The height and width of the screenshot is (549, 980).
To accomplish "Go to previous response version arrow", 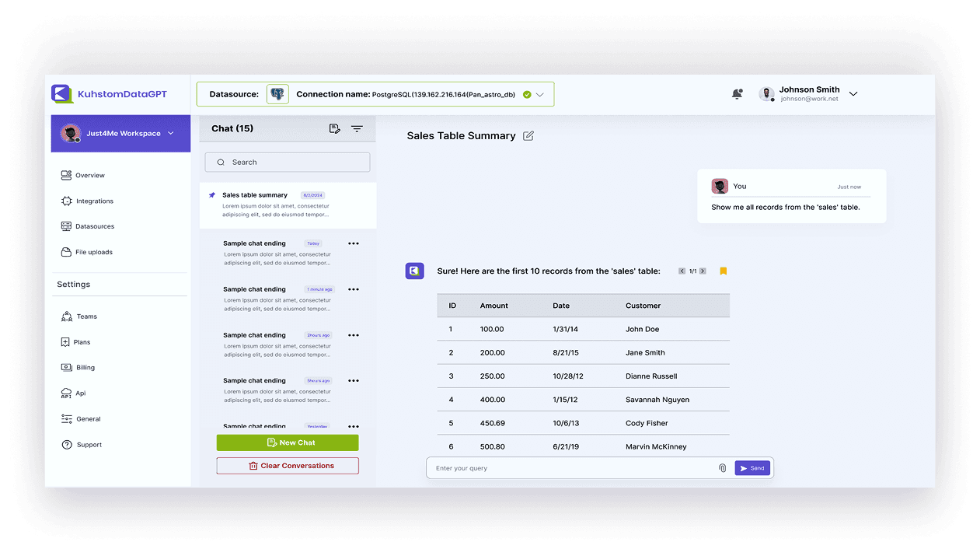I will click(682, 271).
